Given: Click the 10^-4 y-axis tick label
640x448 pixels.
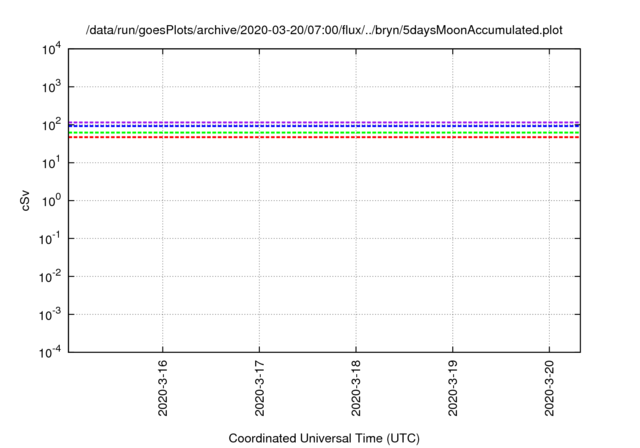Looking at the screenshot, I should [x=50, y=352].
